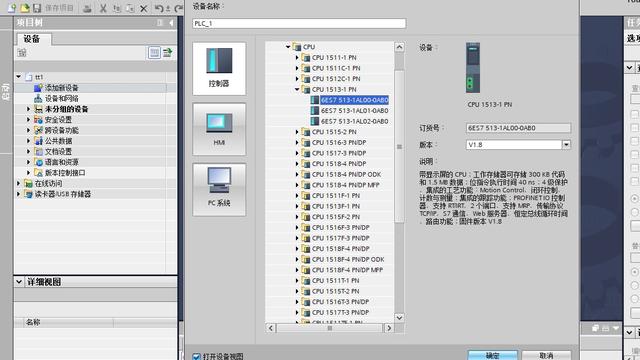Click the 确定 button
The width and height of the screenshot is (640, 360).
[x=493, y=356]
